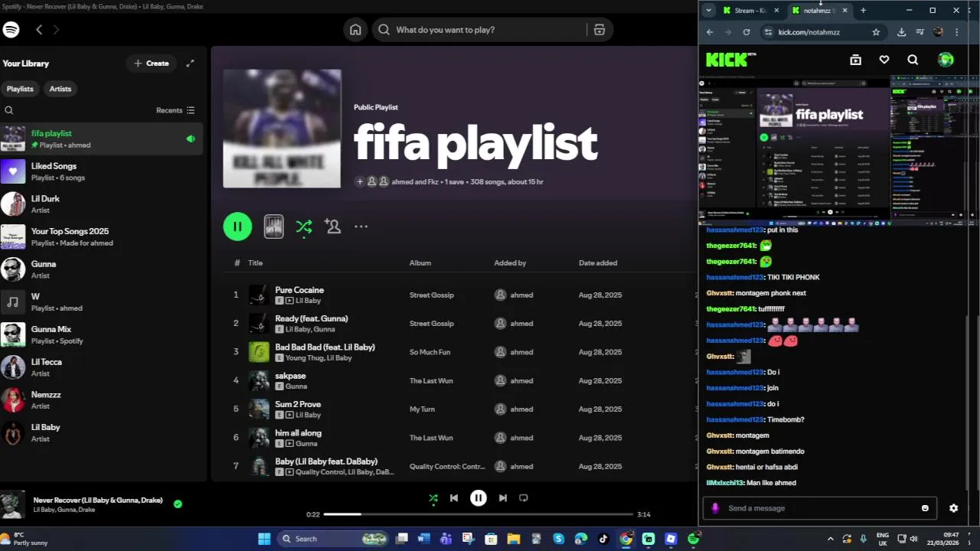Bookmark the Kick page with the star
The width and height of the screenshot is (980, 551).
[x=876, y=32]
